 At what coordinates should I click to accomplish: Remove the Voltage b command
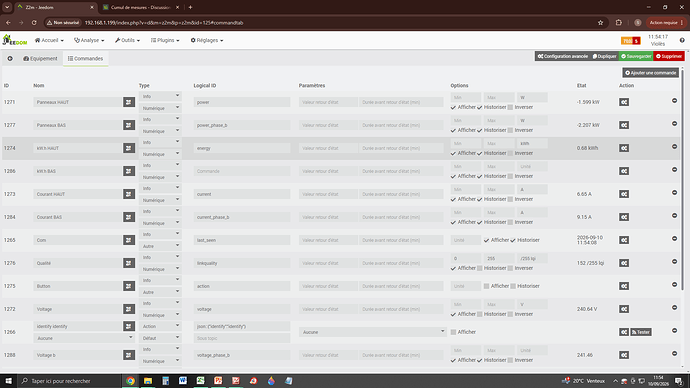coord(674,354)
